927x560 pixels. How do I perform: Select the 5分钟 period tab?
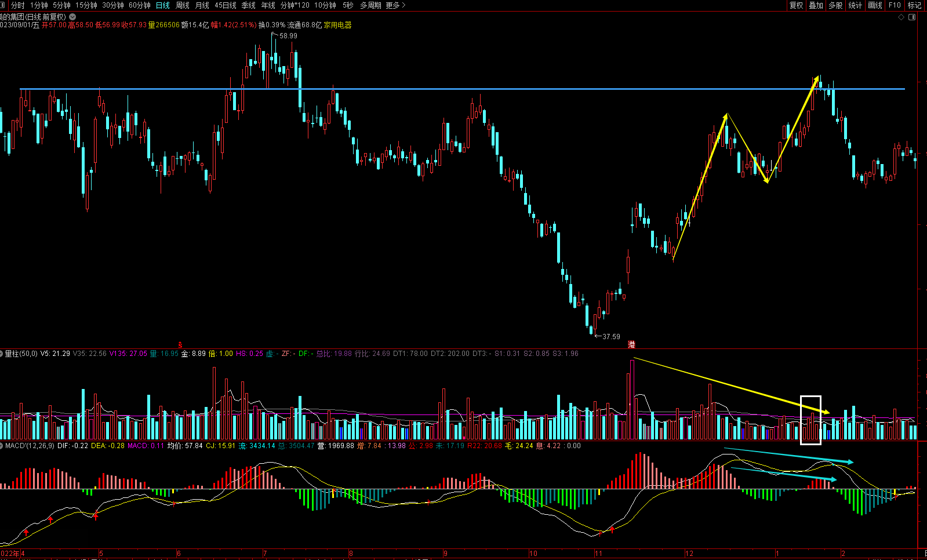(x=61, y=5)
